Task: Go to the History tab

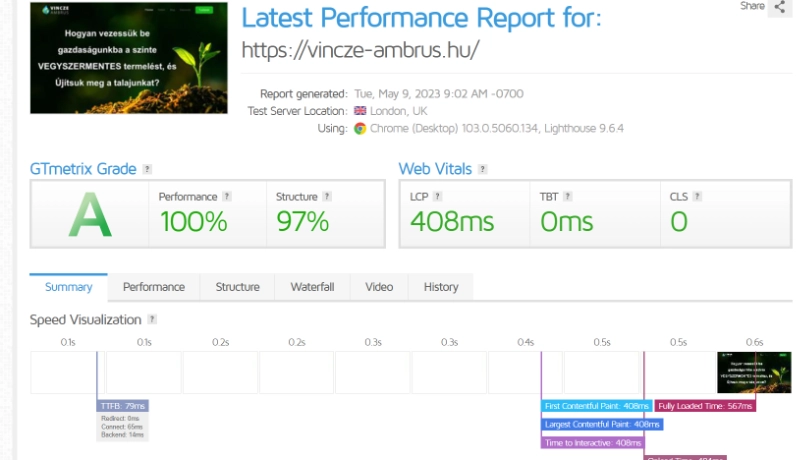Action: (440, 287)
